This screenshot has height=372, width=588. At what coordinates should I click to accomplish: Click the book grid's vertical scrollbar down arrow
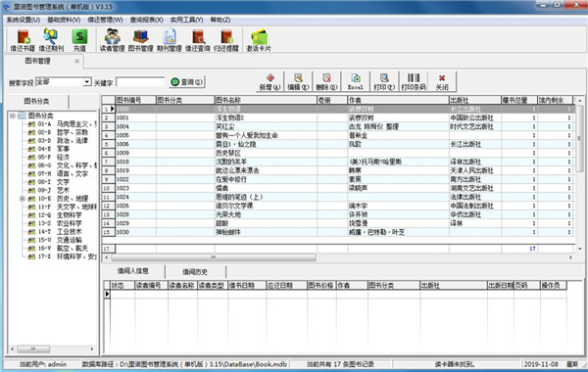tap(580, 249)
